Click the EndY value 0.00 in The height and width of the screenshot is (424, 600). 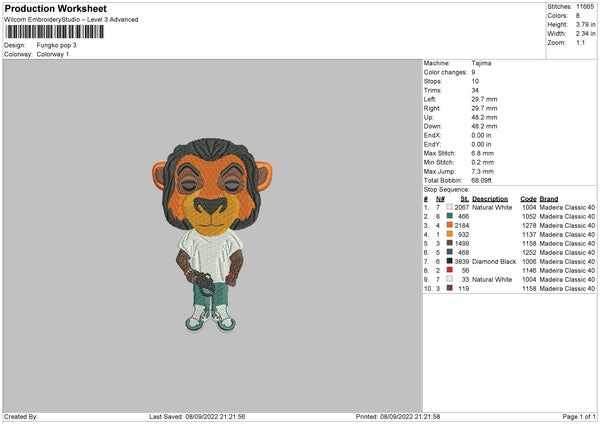click(x=481, y=144)
